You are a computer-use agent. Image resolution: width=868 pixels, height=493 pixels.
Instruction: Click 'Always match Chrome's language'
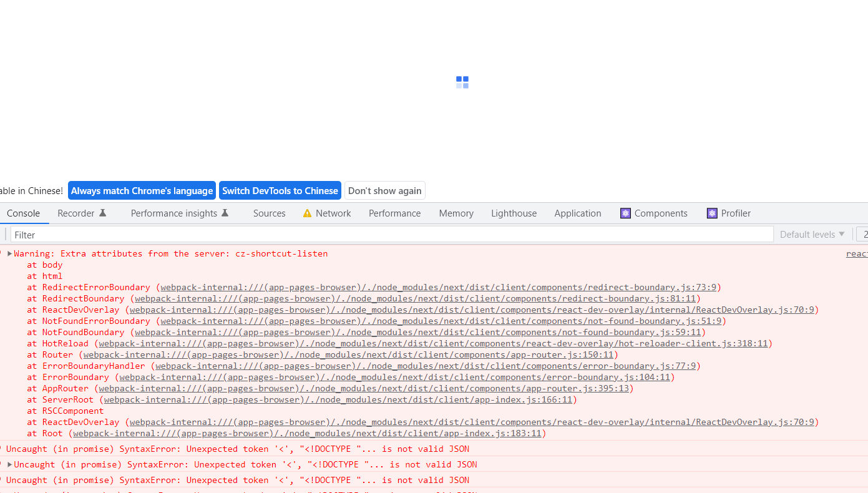(142, 190)
